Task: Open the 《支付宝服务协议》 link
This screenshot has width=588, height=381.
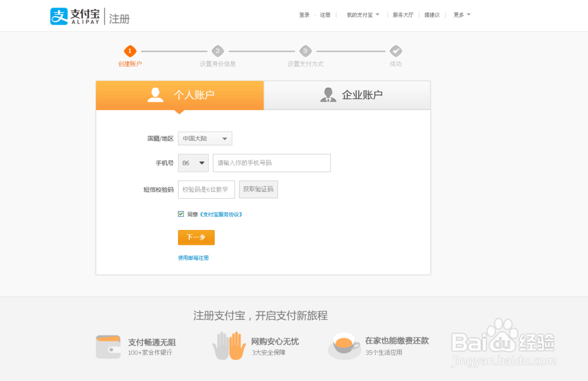Action: click(221, 215)
